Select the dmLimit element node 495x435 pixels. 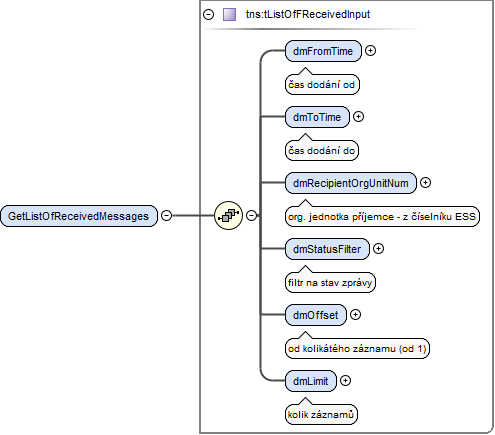pos(311,381)
